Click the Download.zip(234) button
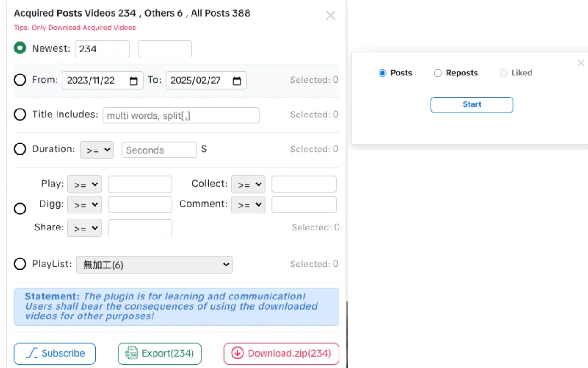Screen dimensions: 588x368 point(281,353)
